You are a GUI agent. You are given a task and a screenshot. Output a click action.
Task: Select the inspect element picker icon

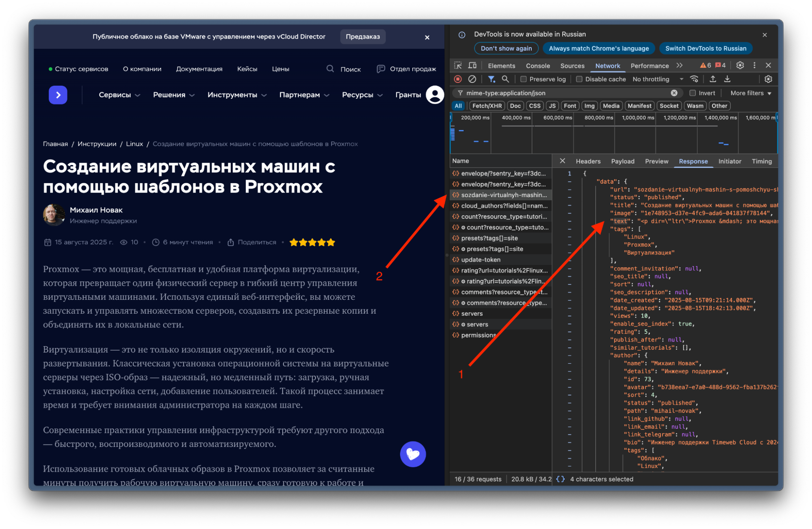click(x=458, y=65)
